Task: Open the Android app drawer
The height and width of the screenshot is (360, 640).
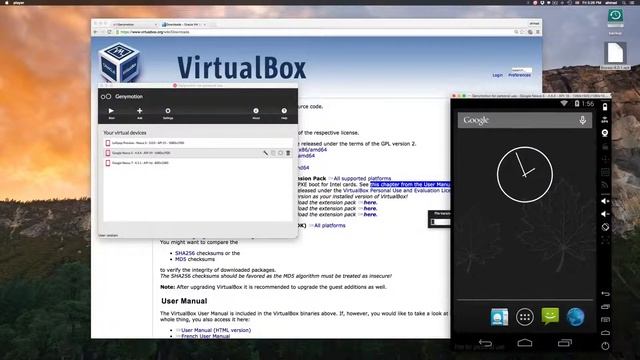Action: click(x=524, y=317)
